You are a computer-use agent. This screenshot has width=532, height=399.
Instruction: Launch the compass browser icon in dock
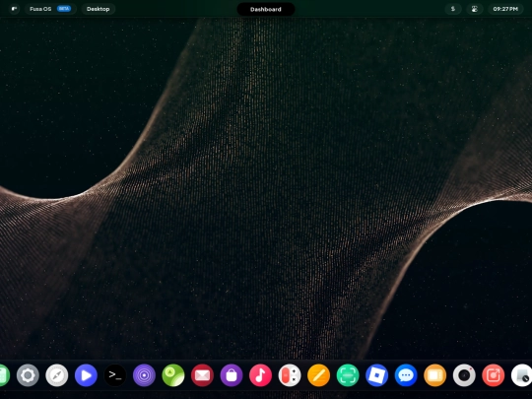pyautogui.click(x=57, y=375)
